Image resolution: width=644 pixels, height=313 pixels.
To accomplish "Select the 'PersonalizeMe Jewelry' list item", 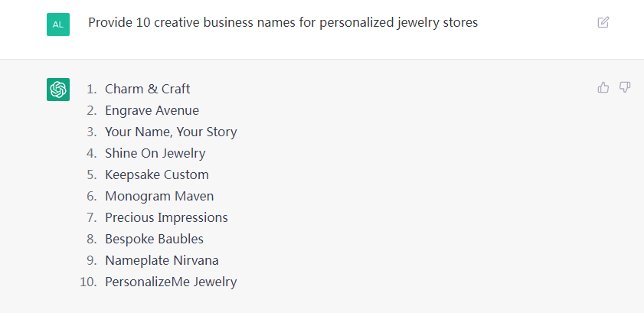I will click(x=171, y=282).
